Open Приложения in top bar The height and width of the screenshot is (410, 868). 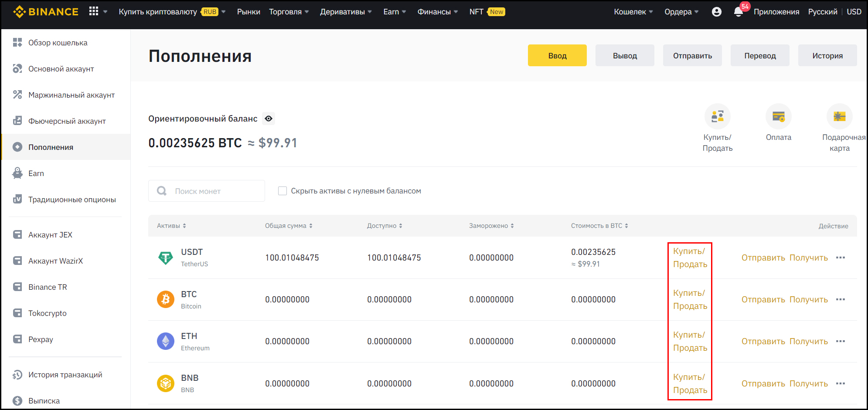776,12
